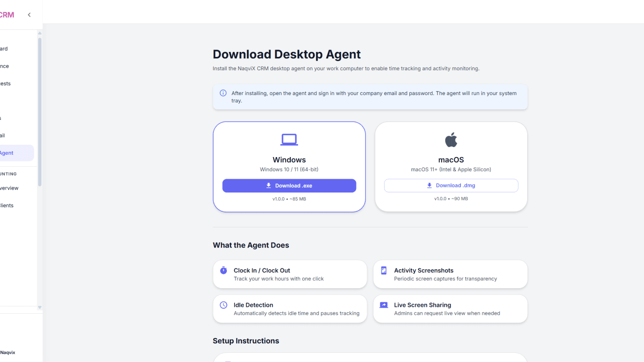This screenshot has width=644, height=362.
Task: Click the Windows laptop icon
Action: [x=289, y=140]
